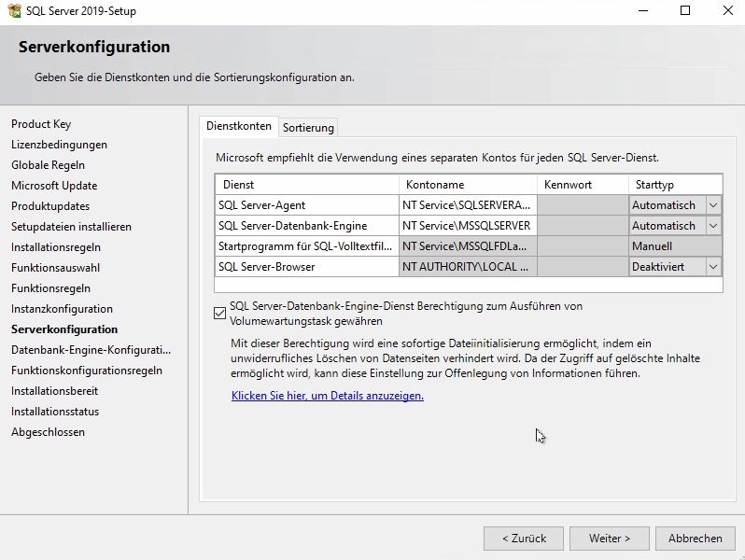Edit Kontoname for SQL Server-Agent
The height and width of the screenshot is (560, 745).
[x=467, y=205]
